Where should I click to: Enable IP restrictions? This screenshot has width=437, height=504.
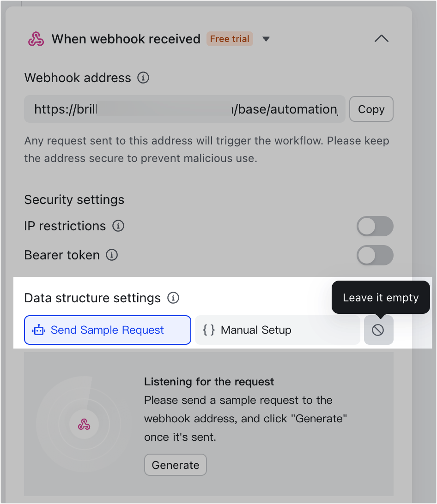375,226
